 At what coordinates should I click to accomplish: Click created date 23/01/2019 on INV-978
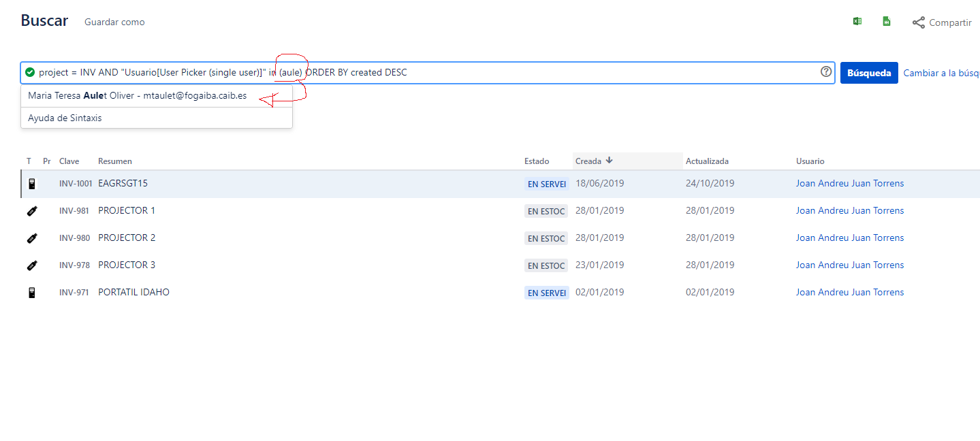pyautogui.click(x=600, y=265)
